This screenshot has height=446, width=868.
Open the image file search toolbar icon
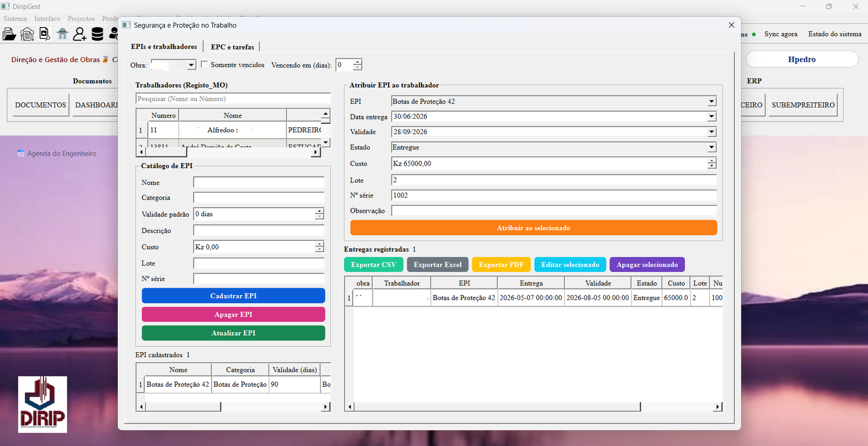[45, 35]
